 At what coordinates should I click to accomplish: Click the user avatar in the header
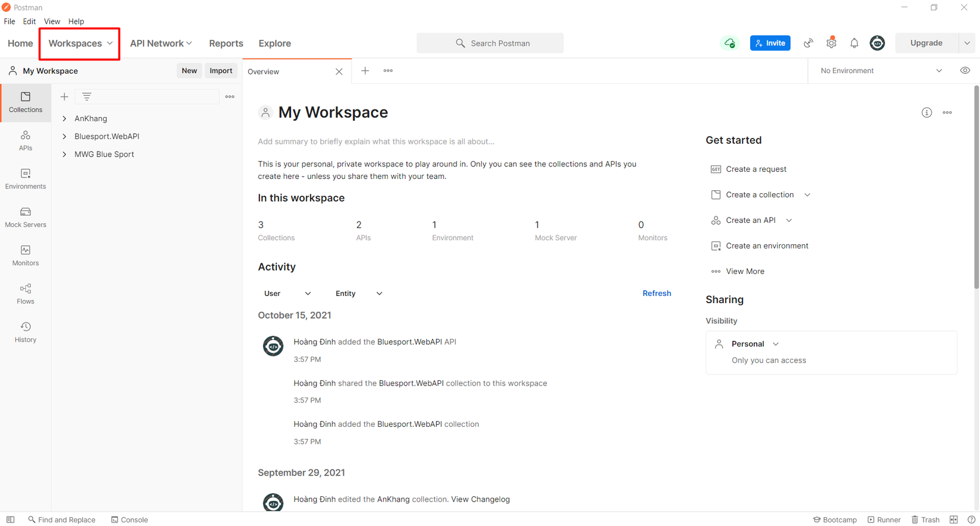[877, 43]
